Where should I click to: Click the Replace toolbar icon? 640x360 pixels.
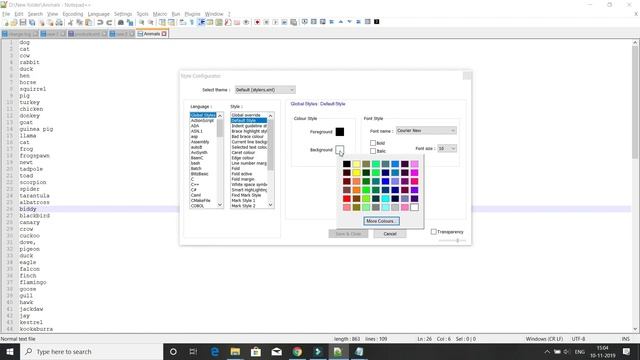tap(130, 22)
